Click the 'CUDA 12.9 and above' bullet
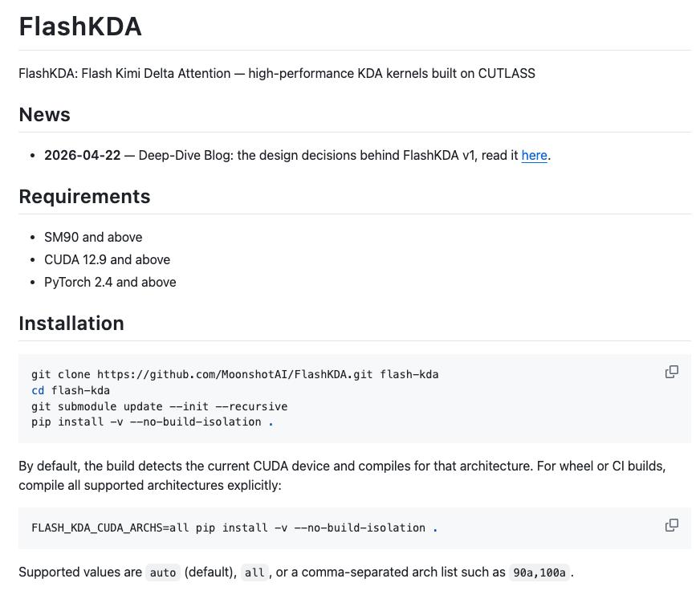This screenshot has width=700, height=599. 107,259
